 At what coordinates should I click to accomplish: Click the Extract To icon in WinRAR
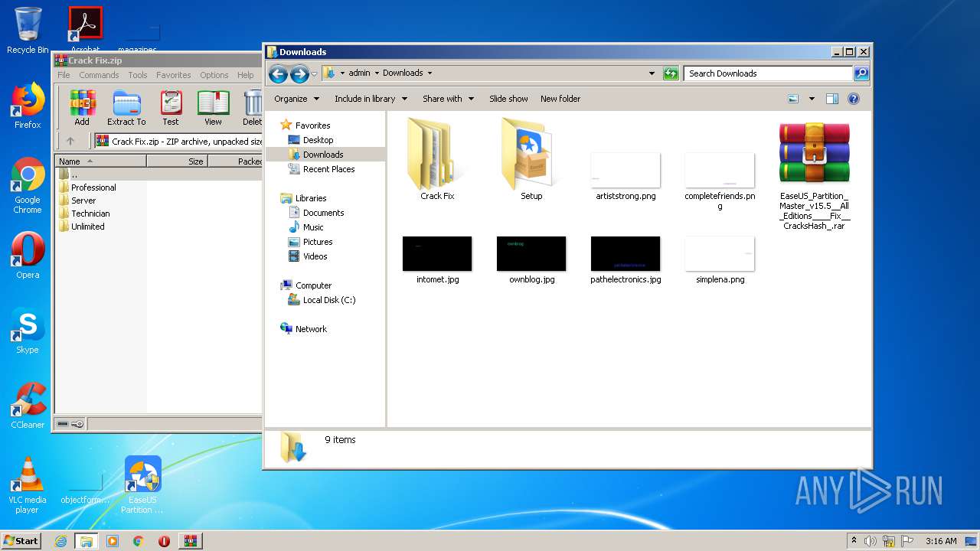point(126,108)
